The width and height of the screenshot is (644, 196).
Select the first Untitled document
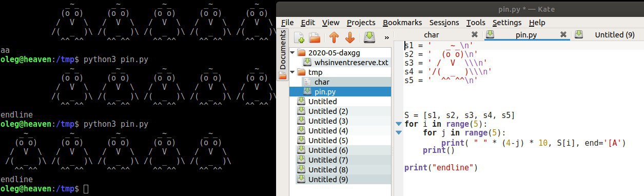pos(323,102)
